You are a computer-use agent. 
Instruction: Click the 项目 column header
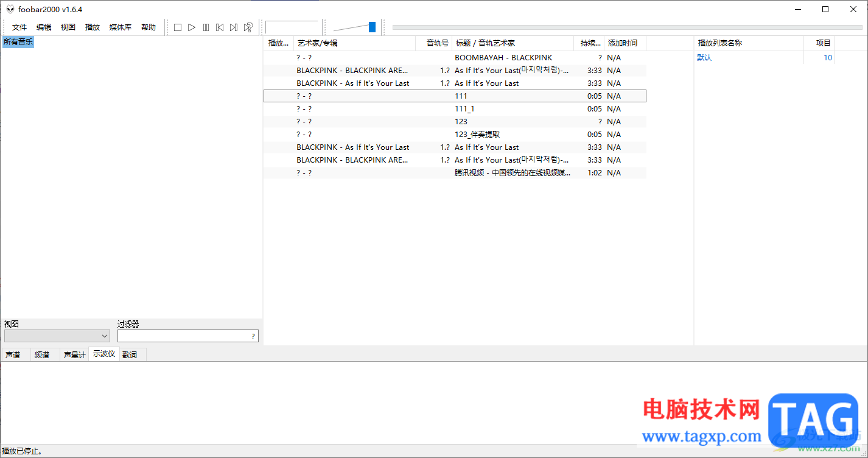(x=819, y=43)
